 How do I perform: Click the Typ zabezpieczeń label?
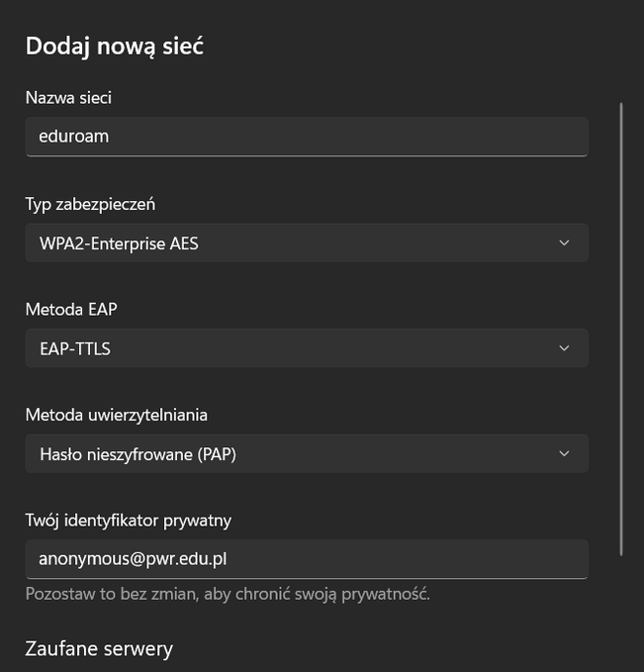point(90,204)
